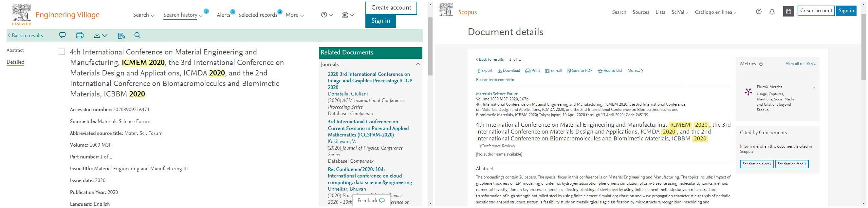Open the help question mark icon in Engineering Village

coord(324,15)
